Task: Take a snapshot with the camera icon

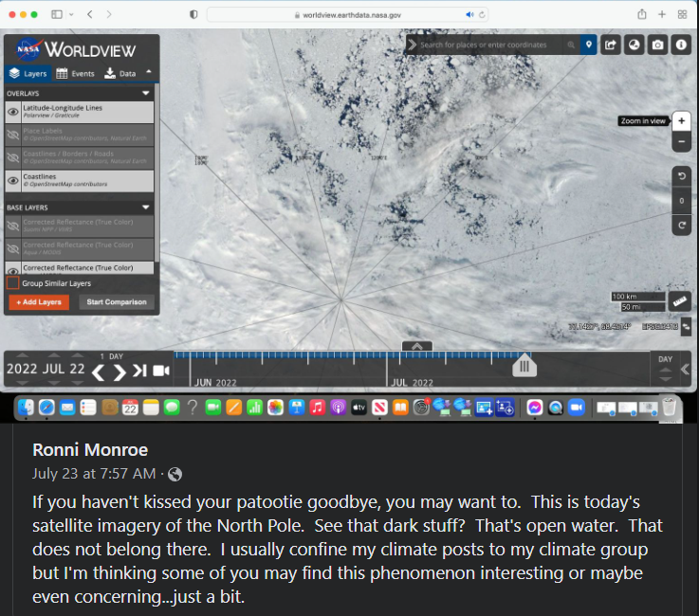Action: click(x=657, y=45)
